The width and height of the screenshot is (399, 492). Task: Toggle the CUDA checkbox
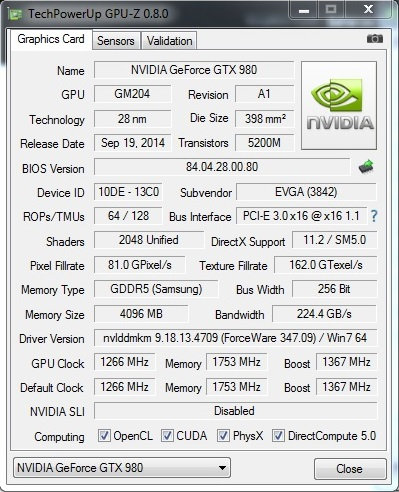[167, 436]
